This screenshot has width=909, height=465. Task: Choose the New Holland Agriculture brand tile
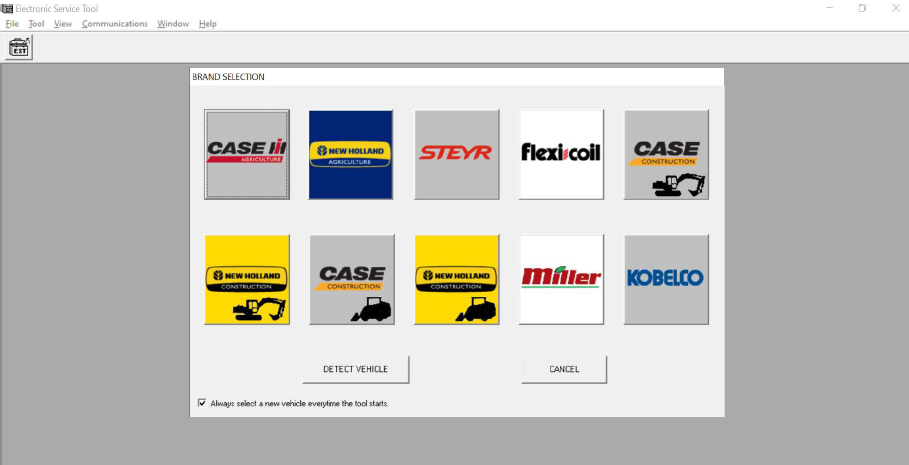pyautogui.click(x=351, y=155)
